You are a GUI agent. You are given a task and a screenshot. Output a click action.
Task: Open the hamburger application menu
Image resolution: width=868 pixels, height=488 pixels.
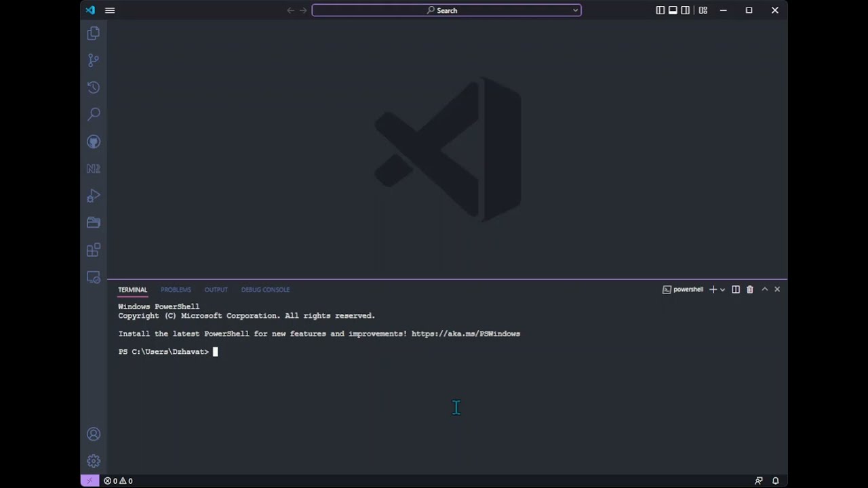[110, 10]
